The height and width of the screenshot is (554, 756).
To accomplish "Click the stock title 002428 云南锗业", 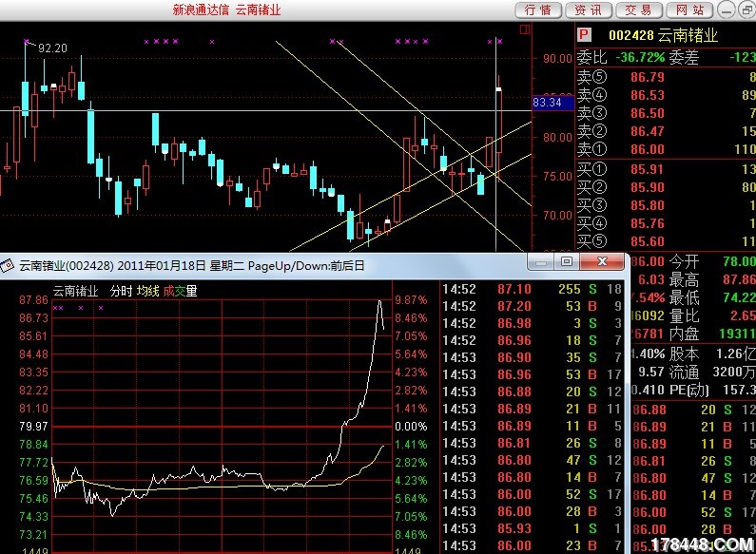I will [x=663, y=35].
